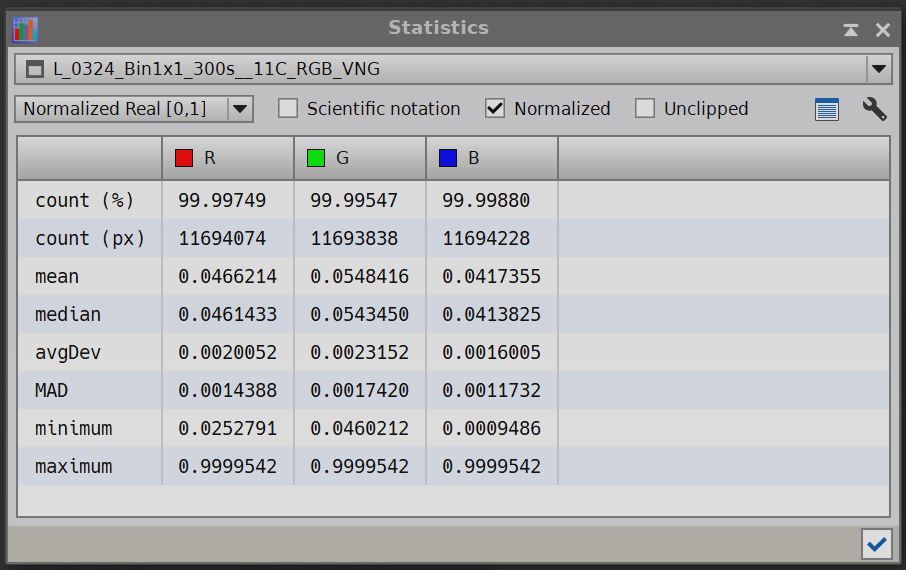Expand the image view selection dropdown arrow
Image resolution: width=906 pixels, height=570 pixels.
(879, 69)
